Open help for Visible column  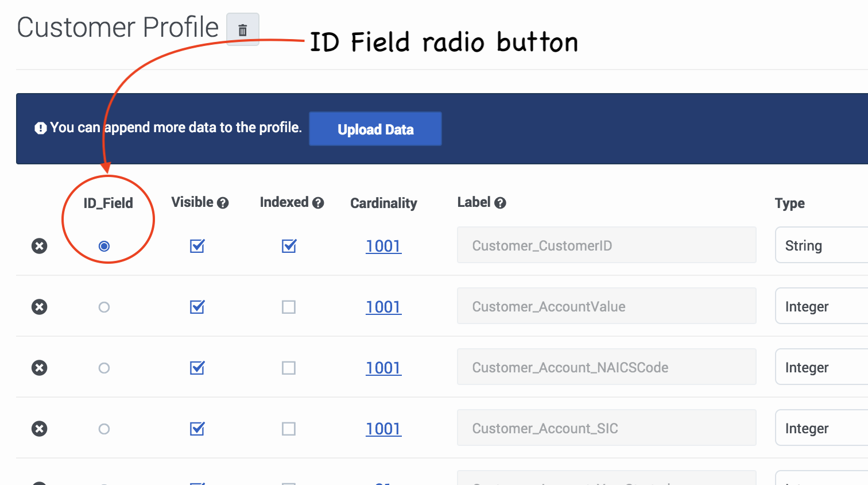click(223, 203)
